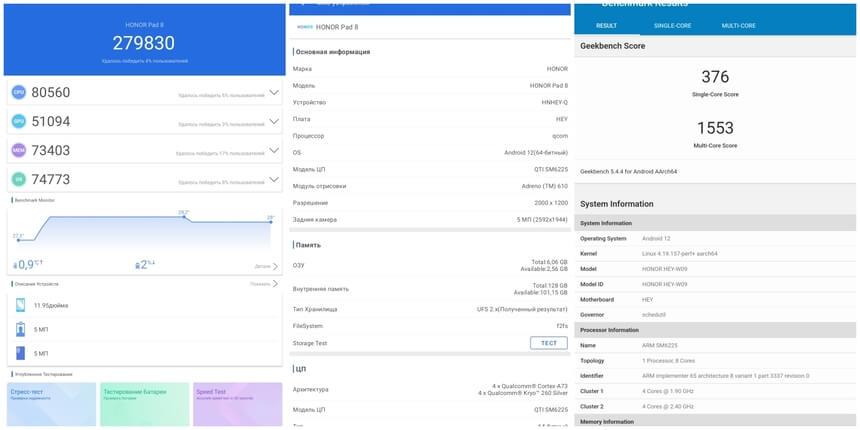Viewport: 860px width, 430px height.
Task: Click the Benchmark Monitor temperature graph
Action: pyautogui.click(x=144, y=232)
